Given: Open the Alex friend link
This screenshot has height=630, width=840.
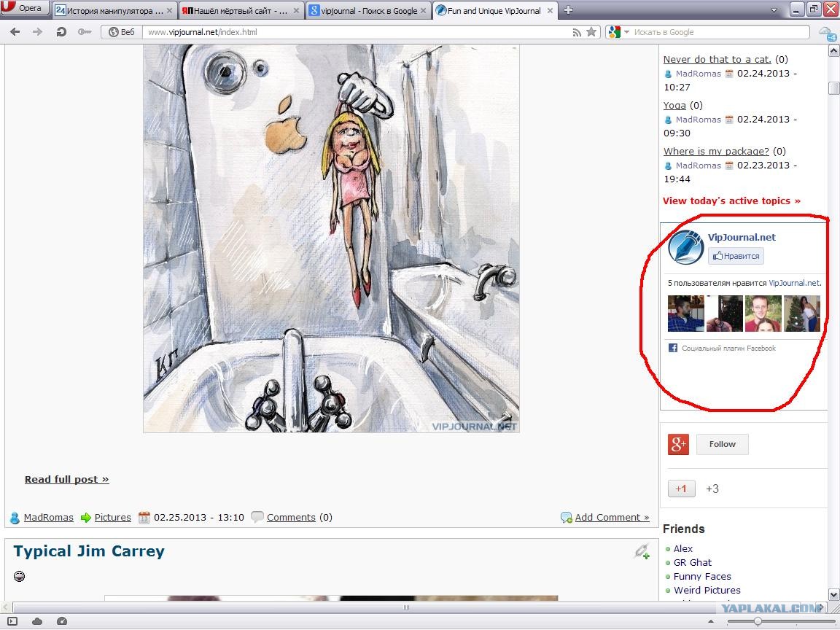Looking at the screenshot, I should point(683,548).
